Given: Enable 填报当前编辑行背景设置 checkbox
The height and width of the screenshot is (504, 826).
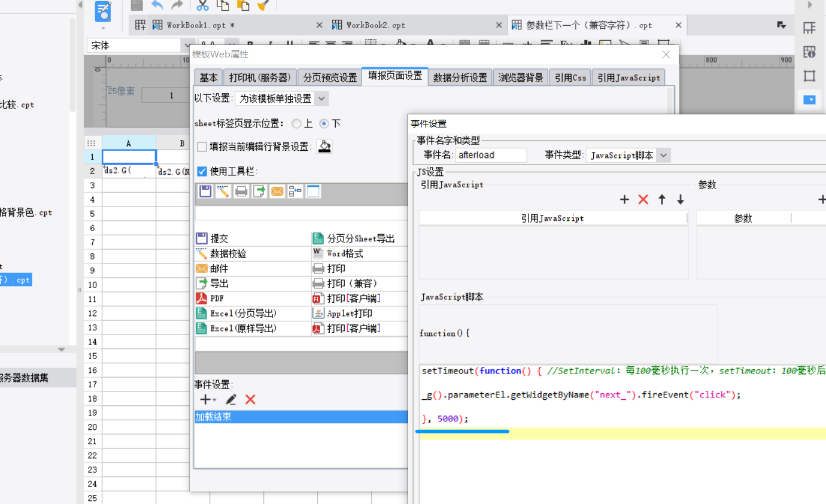Looking at the screenshot, I should [202, 147].
